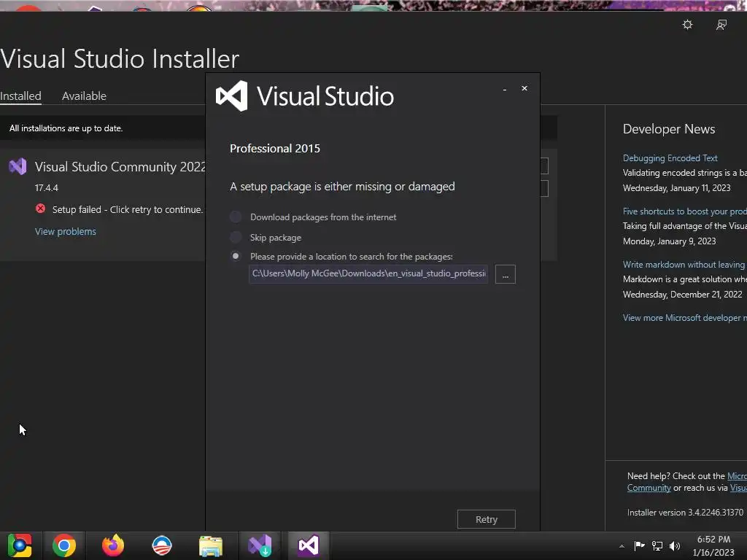This screenshot has height=560, width=747.
Task: Click 'All installations are up to date' text
Action: pyautogui.click(x=66, y=128)
